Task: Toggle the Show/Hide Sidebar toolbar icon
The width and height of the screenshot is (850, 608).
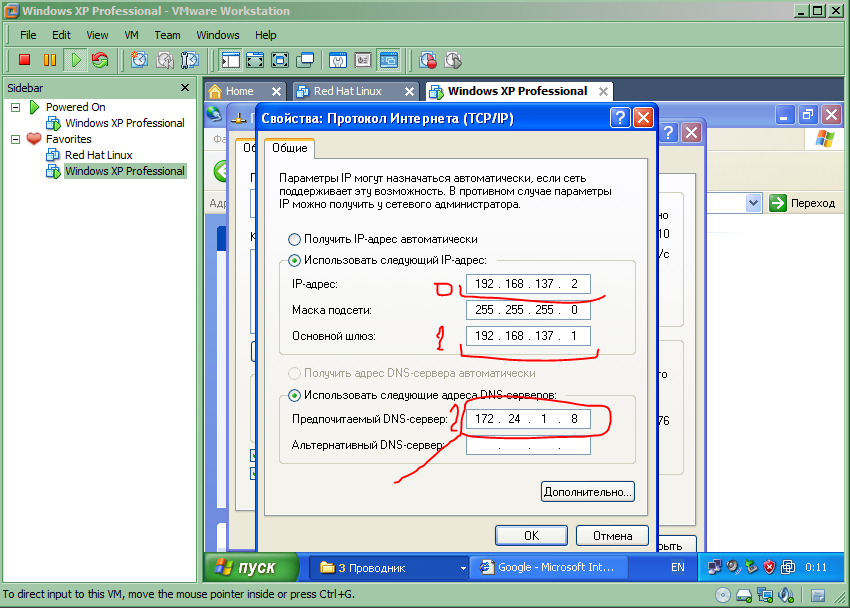Action: 230,60
